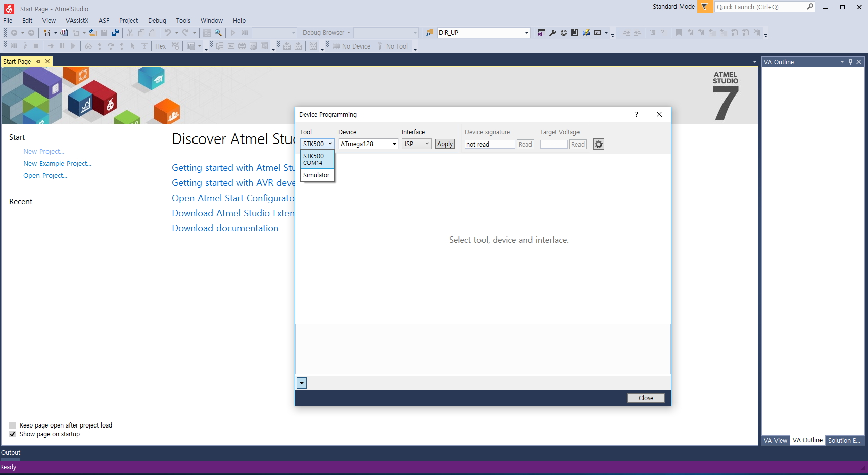Open the VAssistX menu
Screen dimensions: 868x475
pyautogui.click(x=77, y=21)
